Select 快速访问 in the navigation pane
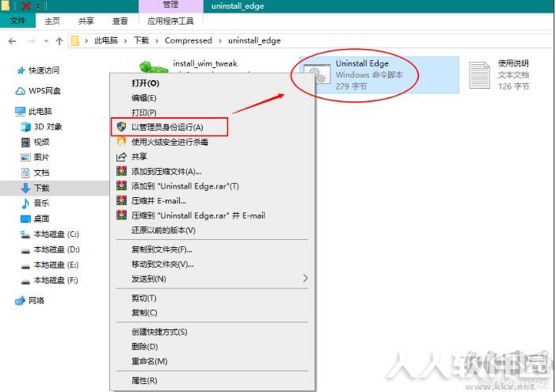The image size is (556, 392). (38, 70)
